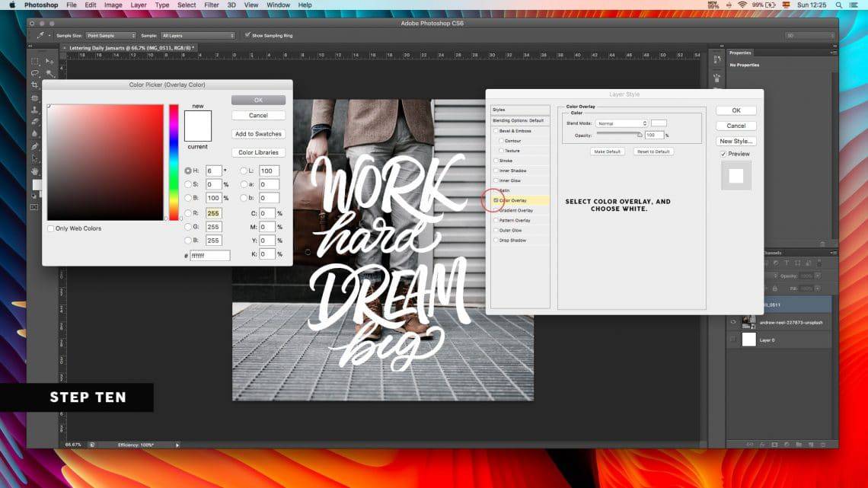Click Cancel in the Layer Style dialog
The image size is (868, 488).
click(736, 126)
